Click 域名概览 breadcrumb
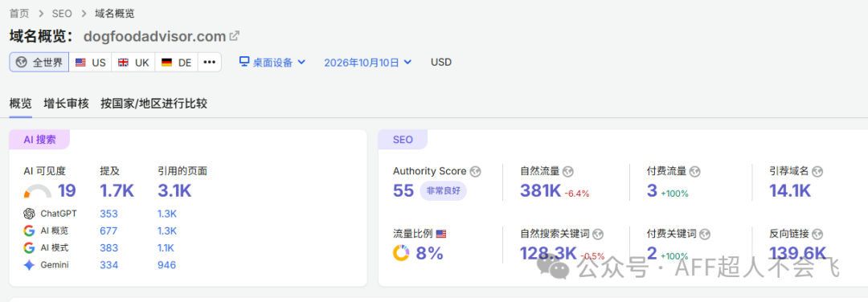The image size is (868, 302). coord(114,14)
